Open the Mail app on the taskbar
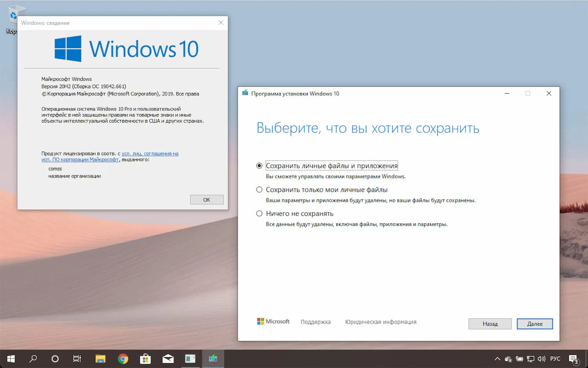This screenshot has width=588, height=368. pyautogui.click(x=168, y=358)
